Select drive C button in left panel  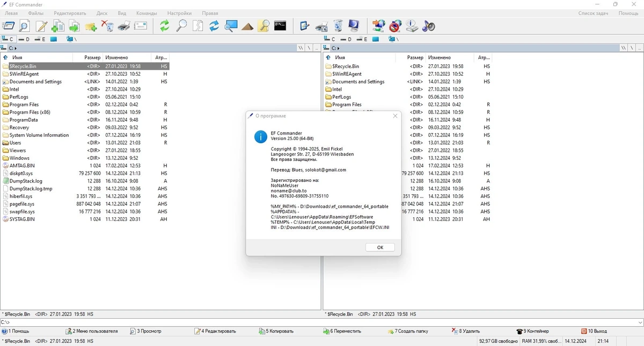[8, 39]
